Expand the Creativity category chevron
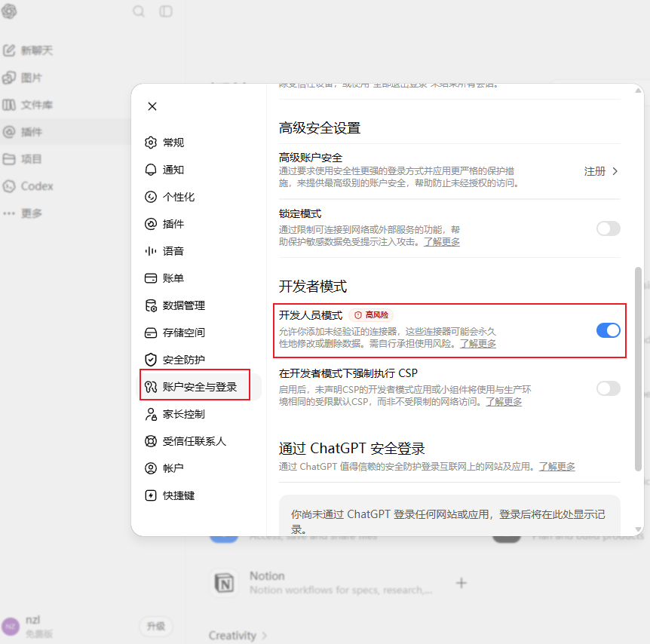 (x=265, y=635)
